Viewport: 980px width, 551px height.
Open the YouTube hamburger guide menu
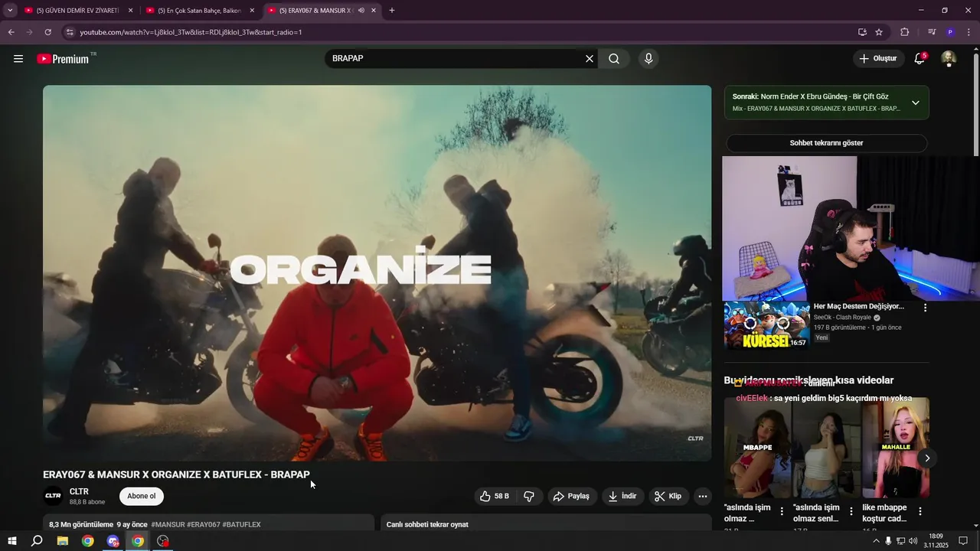18,59
